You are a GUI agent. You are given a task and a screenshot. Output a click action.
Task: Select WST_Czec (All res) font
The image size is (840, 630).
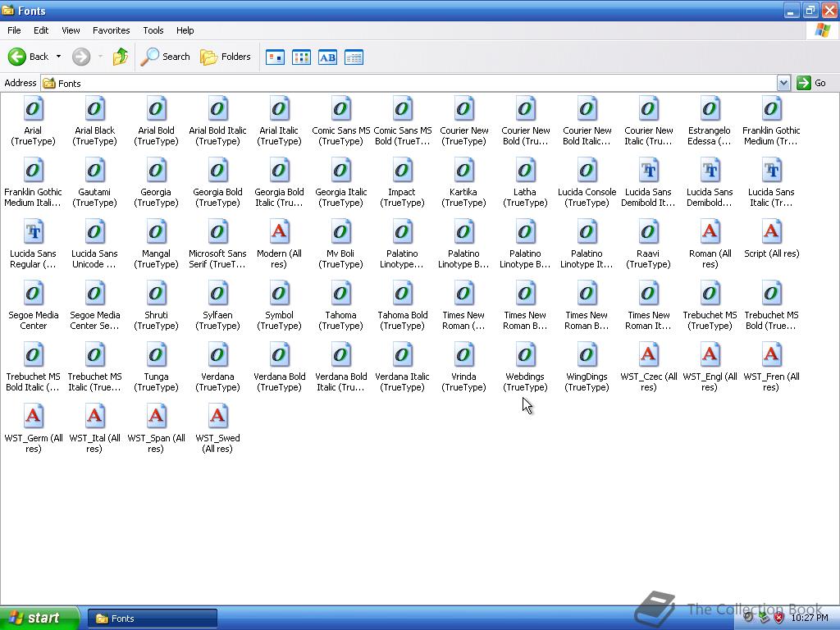tap(648, 356)
